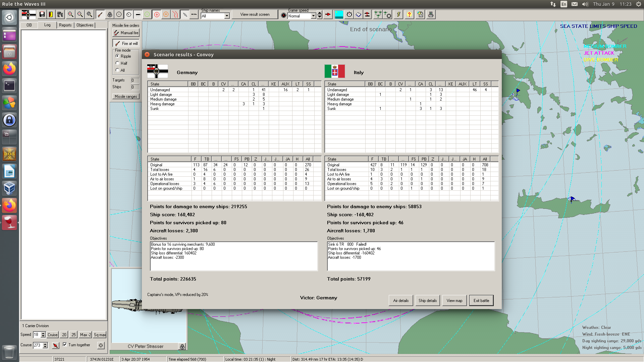Click the lightning bolt toolbar icon
This screenshot has height=362, width=644.
(398, 14)
